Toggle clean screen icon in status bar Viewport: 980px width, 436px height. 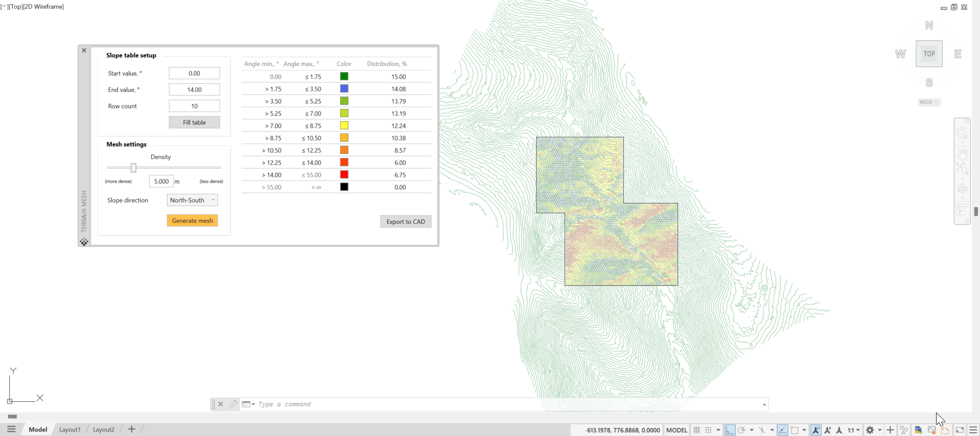click(960, 430)
